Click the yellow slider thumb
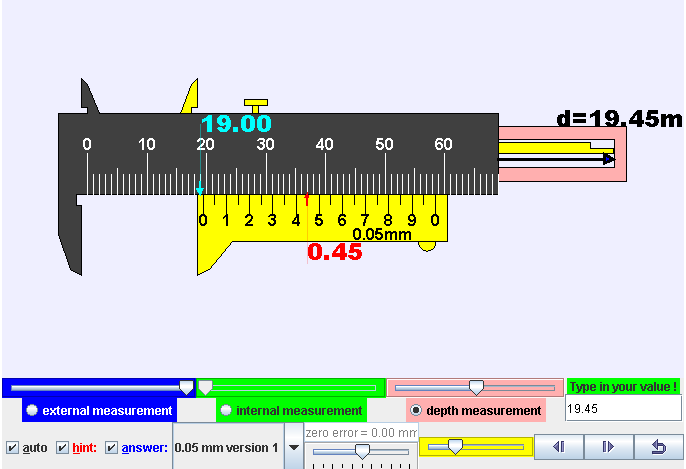Image resolution: width=686 pixels, height=469 pixels. tap(455, 447)
